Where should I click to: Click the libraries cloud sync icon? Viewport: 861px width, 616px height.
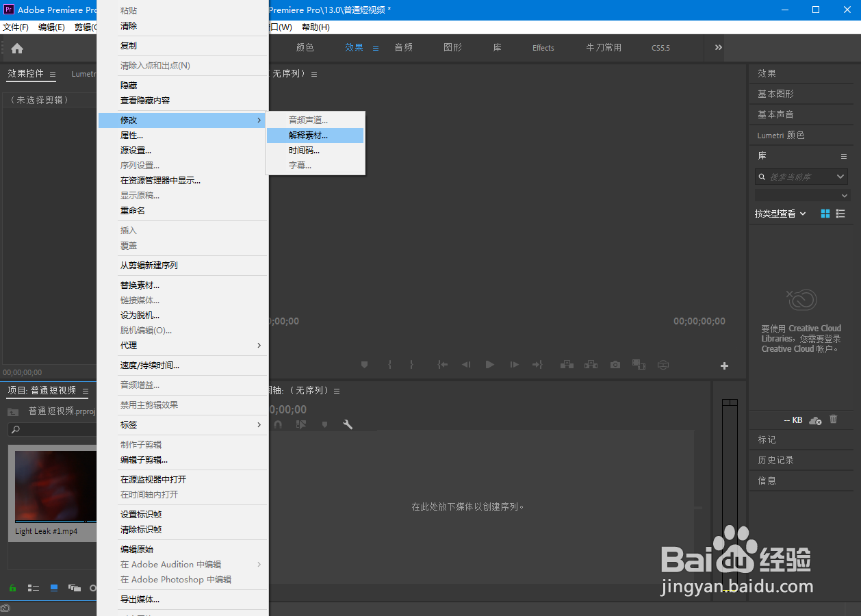pyautogui.click(x=815, y=420)
